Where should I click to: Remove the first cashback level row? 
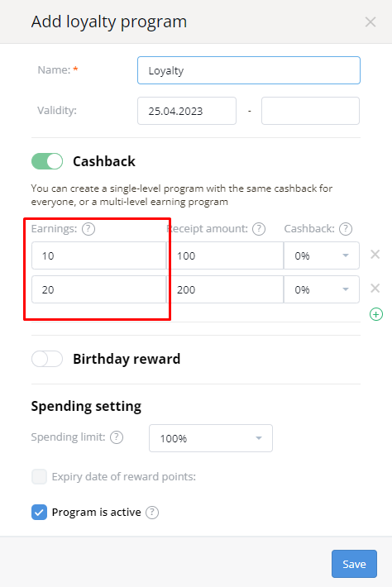[375, 255]
